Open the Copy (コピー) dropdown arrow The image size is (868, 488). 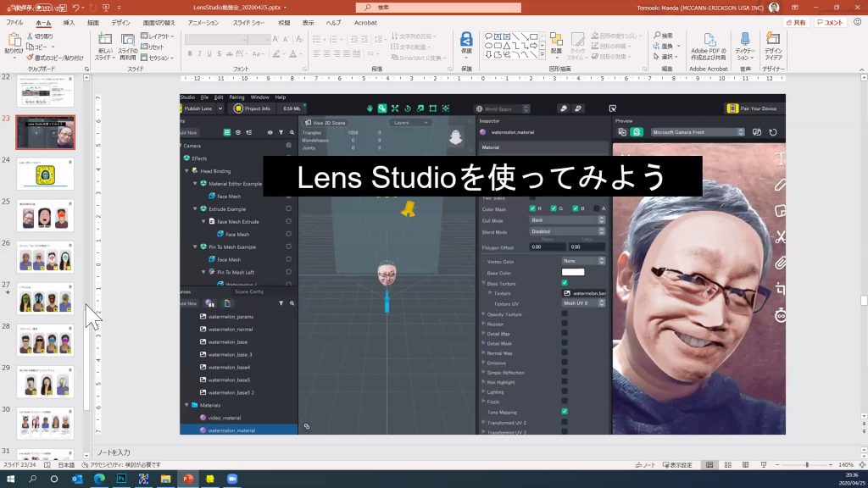(53, 47)
